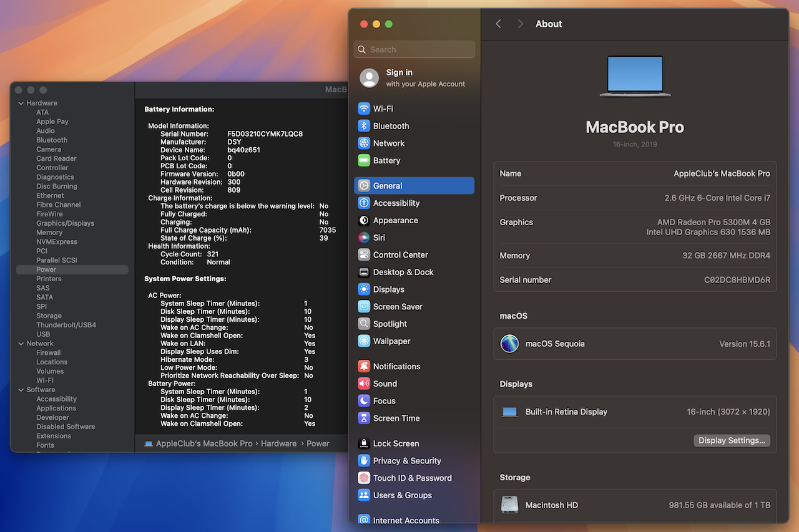Go back using the About back arrow
Screen dimensions: 799x532
498,24
